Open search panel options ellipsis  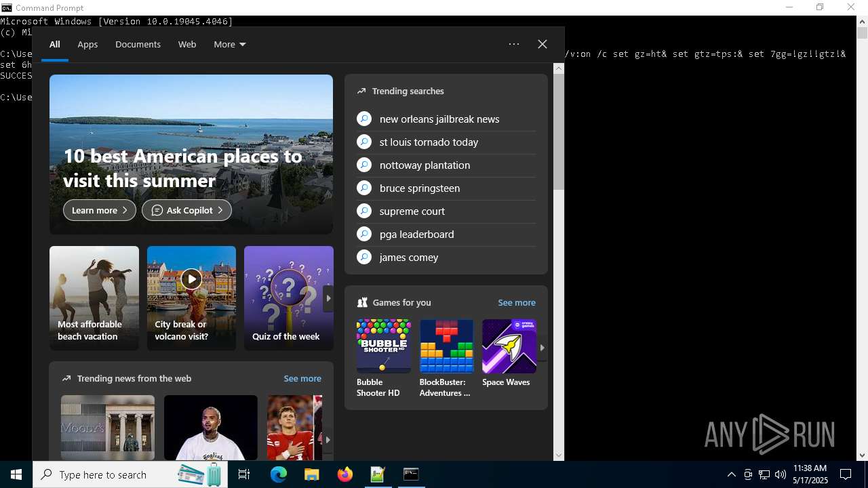514,44
